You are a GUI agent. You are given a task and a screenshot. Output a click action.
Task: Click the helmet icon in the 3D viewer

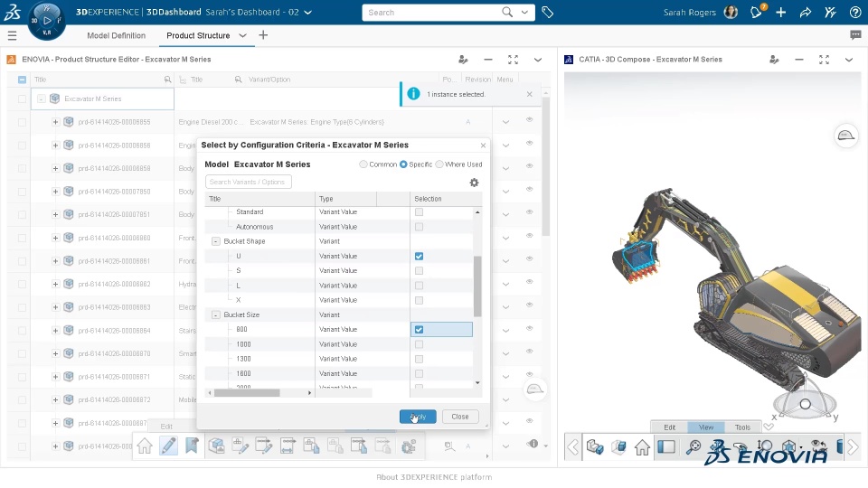point(846,136)
